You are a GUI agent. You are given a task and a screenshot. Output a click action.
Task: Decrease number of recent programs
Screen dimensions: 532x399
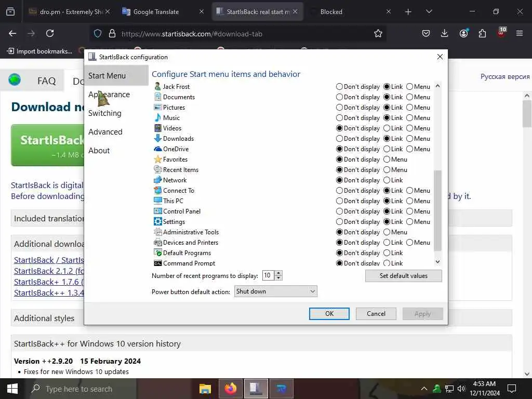pos(278,277)
